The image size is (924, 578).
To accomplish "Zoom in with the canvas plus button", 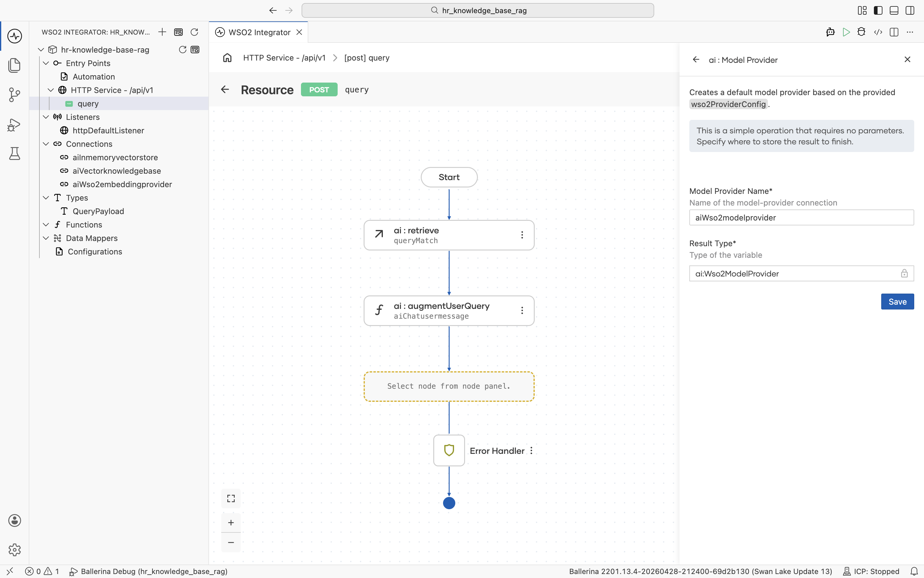I will click(x=231, y=523).
